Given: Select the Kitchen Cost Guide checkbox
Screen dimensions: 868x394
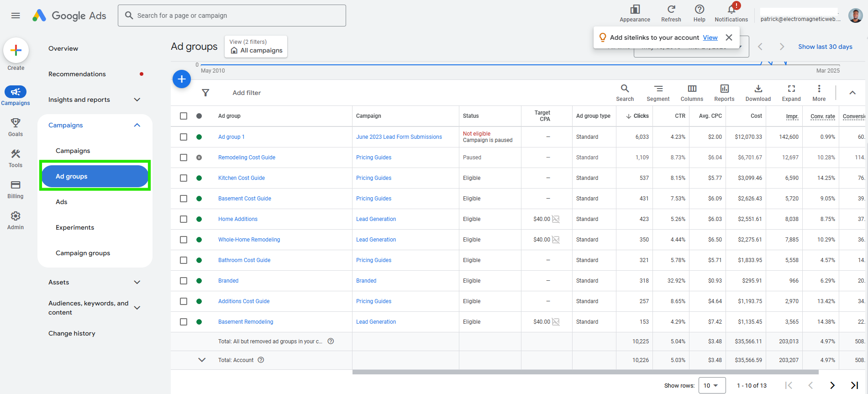Looking at the screenshot, I should (184, 178).
